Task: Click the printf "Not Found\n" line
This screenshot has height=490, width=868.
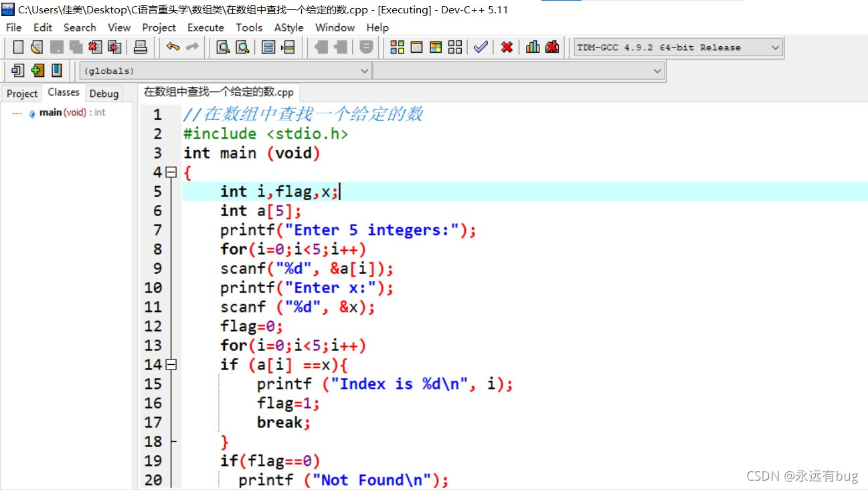Action: (343, 480)
